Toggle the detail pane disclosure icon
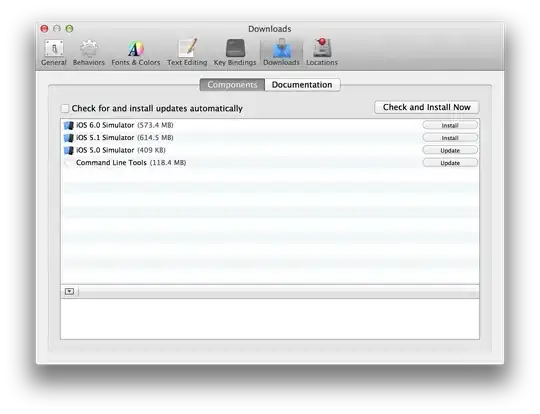This screenshot has height=414, width=540. 69,292
